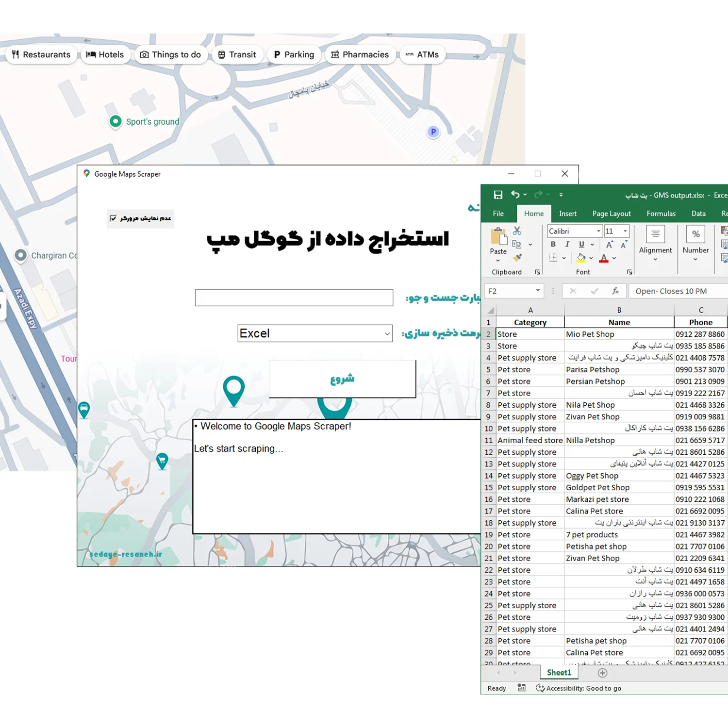Activate the Format Painter brush
728x728 pixels.
(518, 258)
